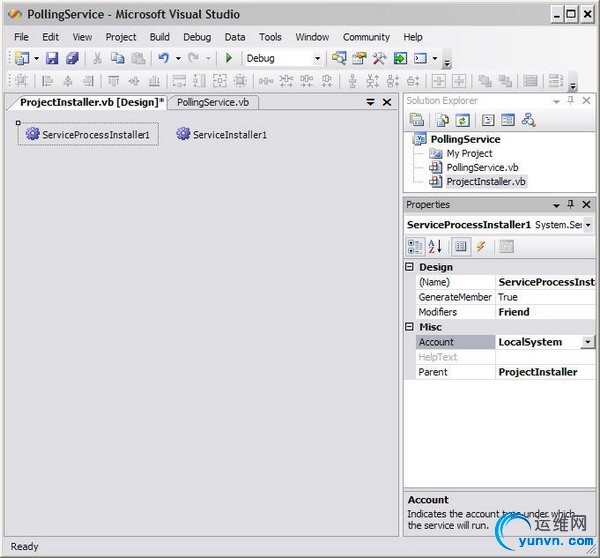Open the active files list dropdown
Image resolution: width=600 pixels, height=558 pixels.
pyautogui.click(x=370, y=102)
